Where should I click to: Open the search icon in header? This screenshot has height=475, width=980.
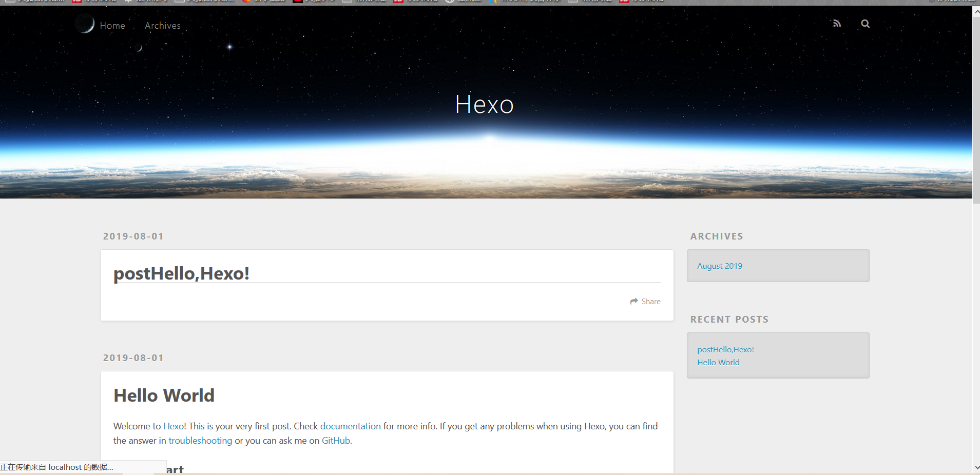click(x=865, y=24)
